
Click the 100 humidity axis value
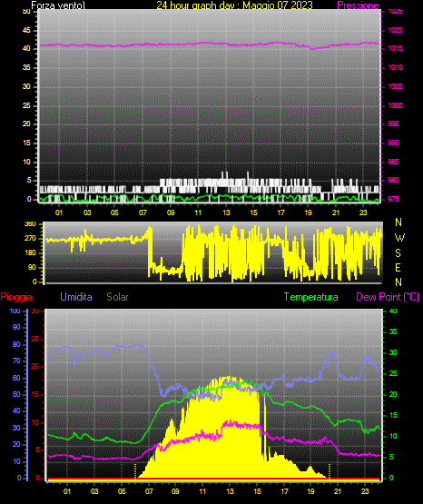(15, 311)
